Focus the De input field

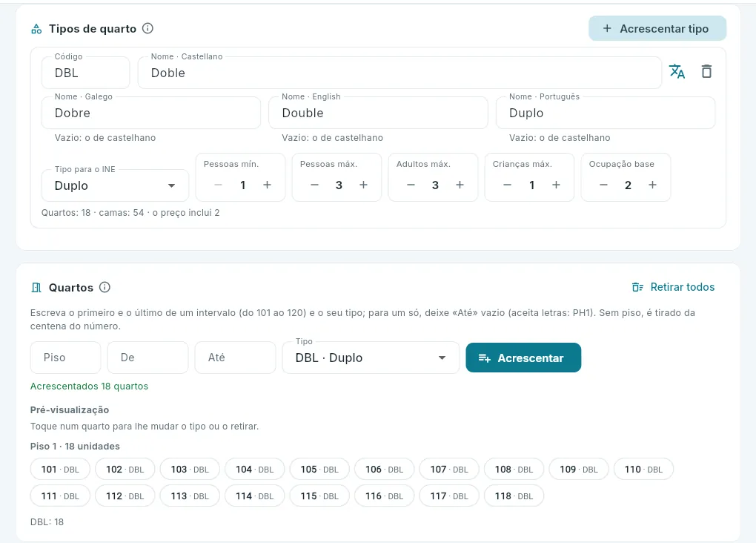[x=147, y=358]
